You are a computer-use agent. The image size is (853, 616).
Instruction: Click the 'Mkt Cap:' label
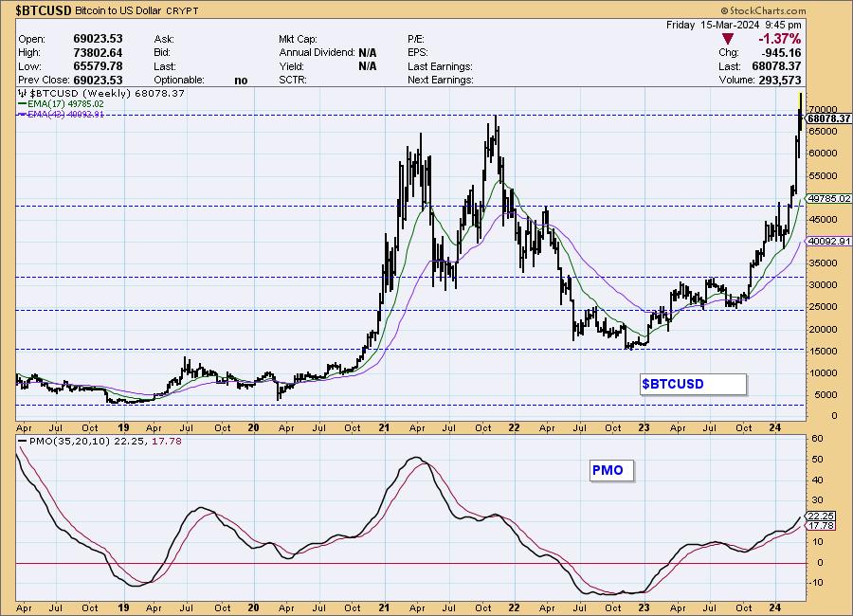pos(299,39)
